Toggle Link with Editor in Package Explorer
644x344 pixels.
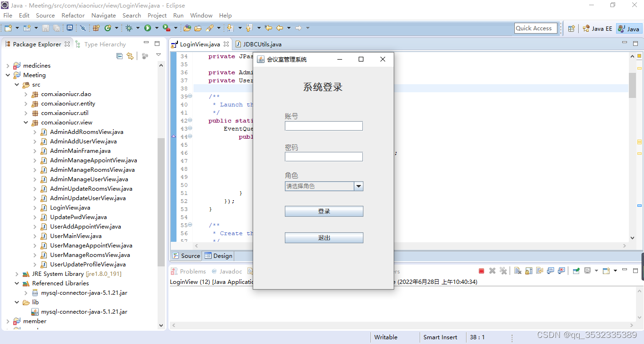[x=130, y=56]
